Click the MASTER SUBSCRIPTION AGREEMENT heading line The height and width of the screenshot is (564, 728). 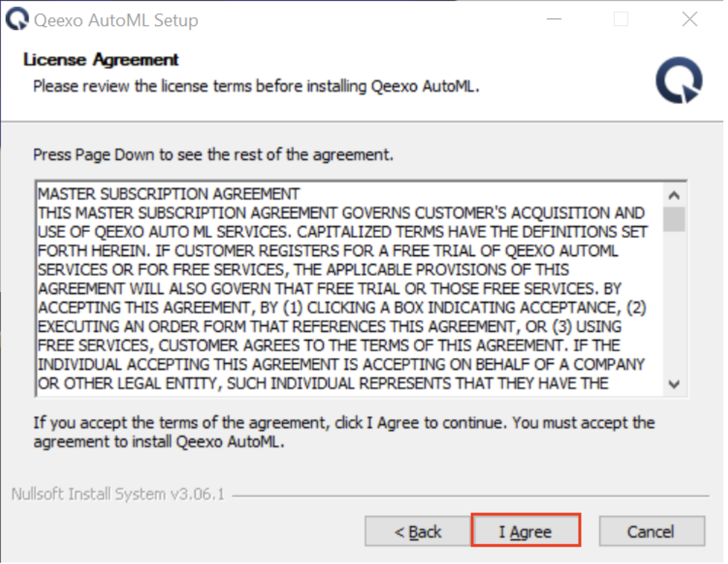pos(169,193)
